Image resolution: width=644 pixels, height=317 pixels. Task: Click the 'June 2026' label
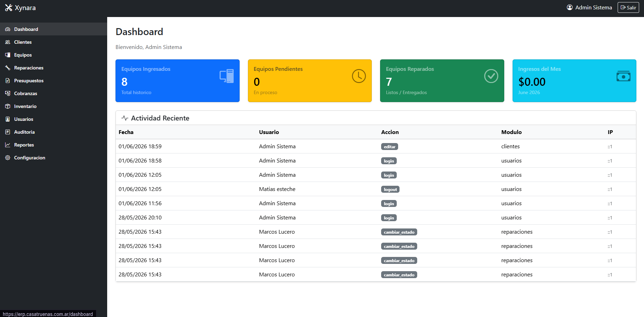point(529,92)
